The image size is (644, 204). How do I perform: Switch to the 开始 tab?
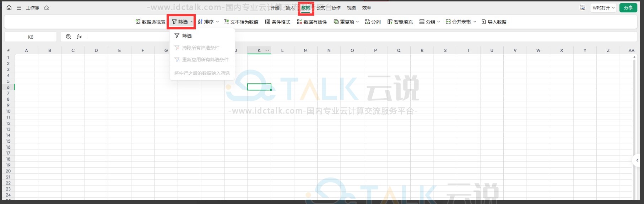275,7
